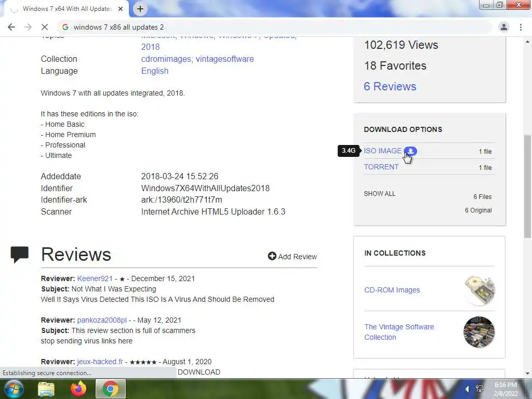Open the ISO IMAGE download link
The image size is (532, 399).
coord(382,151)
